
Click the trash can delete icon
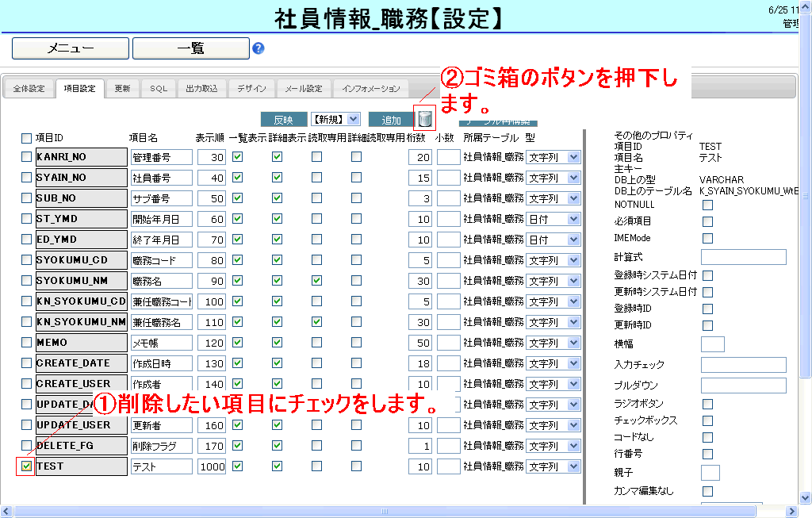[426, 119]
